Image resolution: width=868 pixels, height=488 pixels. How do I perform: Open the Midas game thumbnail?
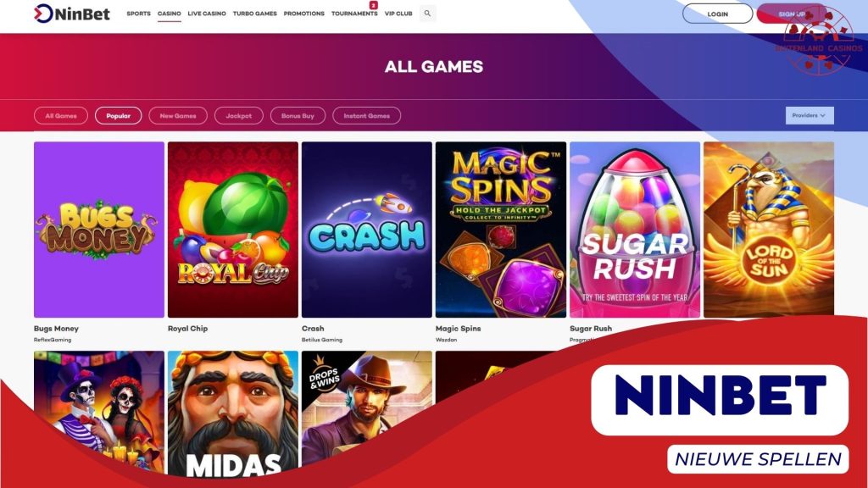[233, 413]
